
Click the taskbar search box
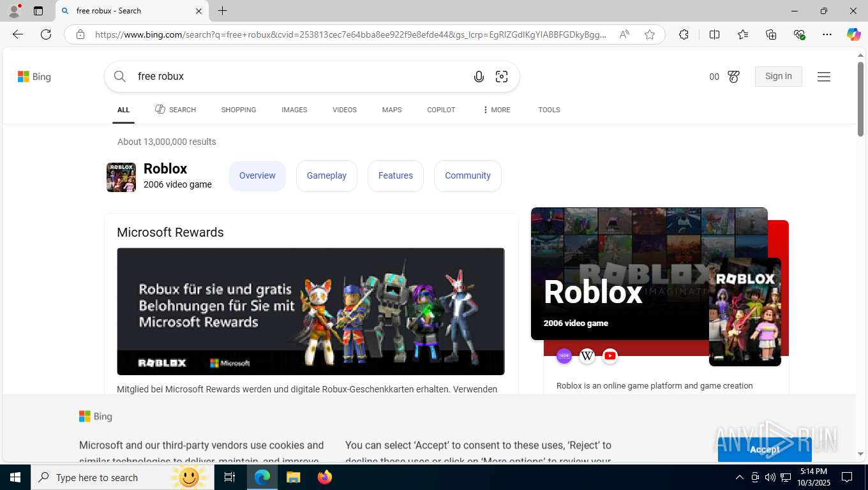tap(121, 477)
